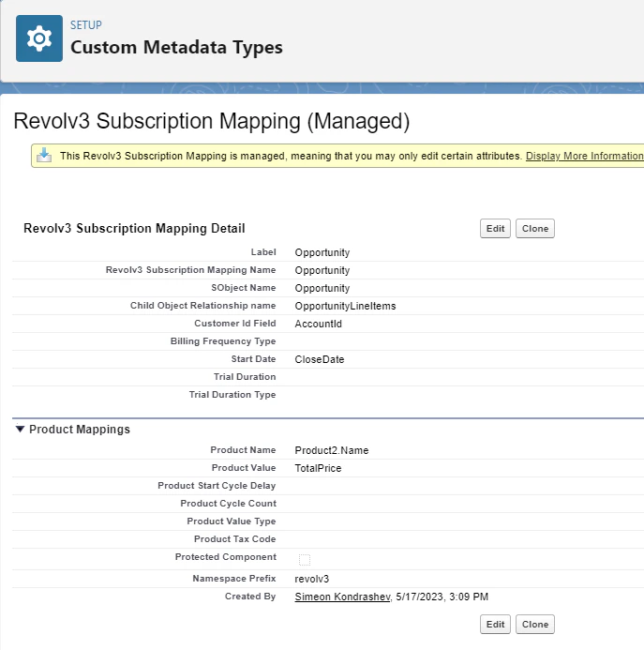
Task: Click the bottom Clone button
Action: pos(535,625)
